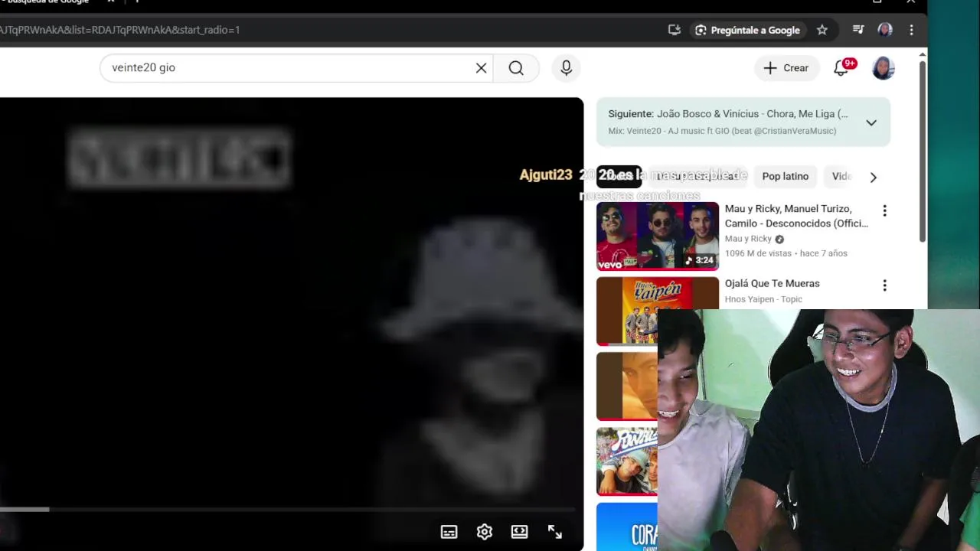Click the '1096 M de vistas' text
980x551 pixels.
tap(757, 253)
